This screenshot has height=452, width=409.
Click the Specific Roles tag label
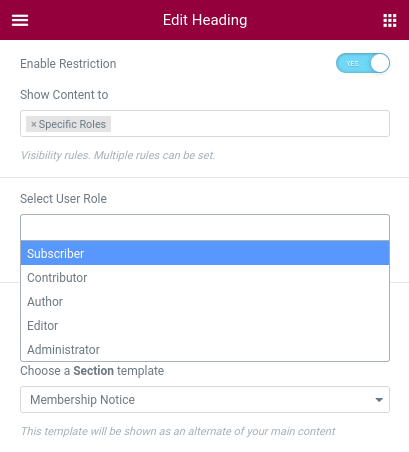tap(72, 124)
